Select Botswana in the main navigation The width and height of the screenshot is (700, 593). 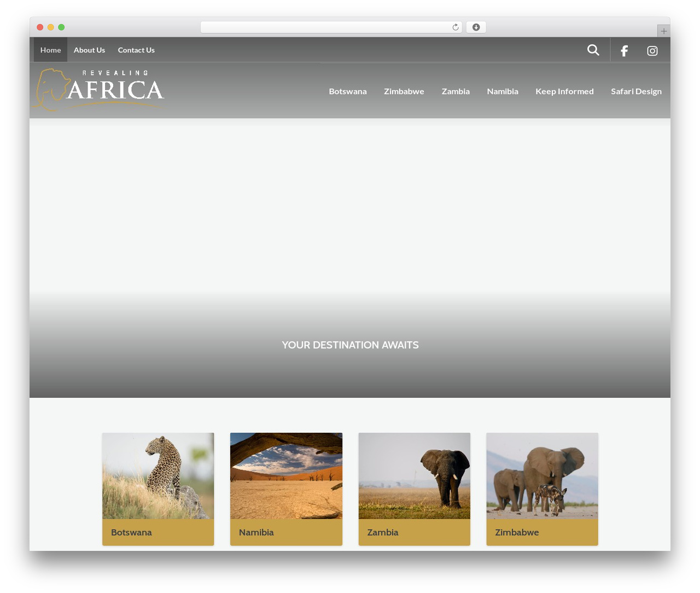point(348,91)
